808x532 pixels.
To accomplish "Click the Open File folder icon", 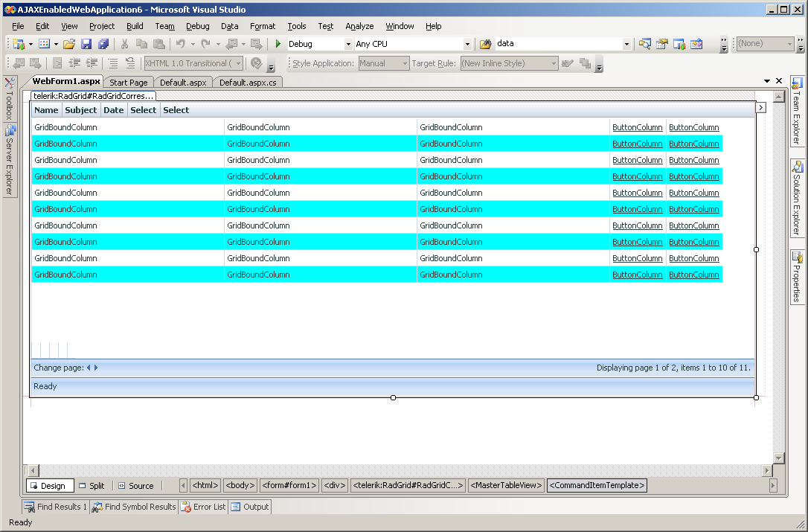I will [69, 44].
